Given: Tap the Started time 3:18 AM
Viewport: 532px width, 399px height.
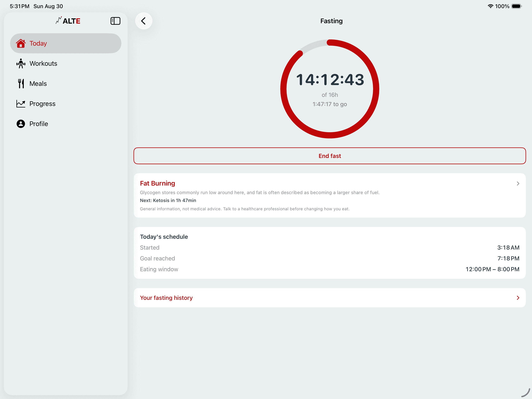Looking at the screenshot, I should pos(508,247).
